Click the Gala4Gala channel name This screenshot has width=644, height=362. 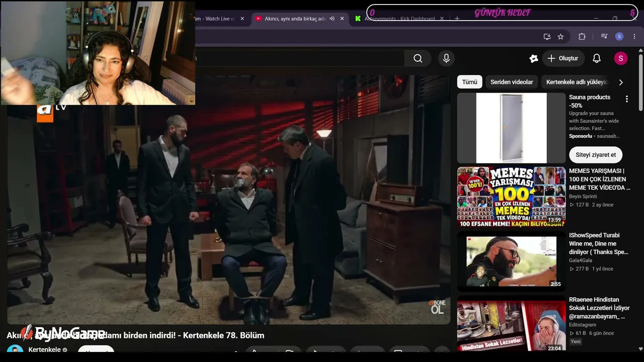click(581, 260)
